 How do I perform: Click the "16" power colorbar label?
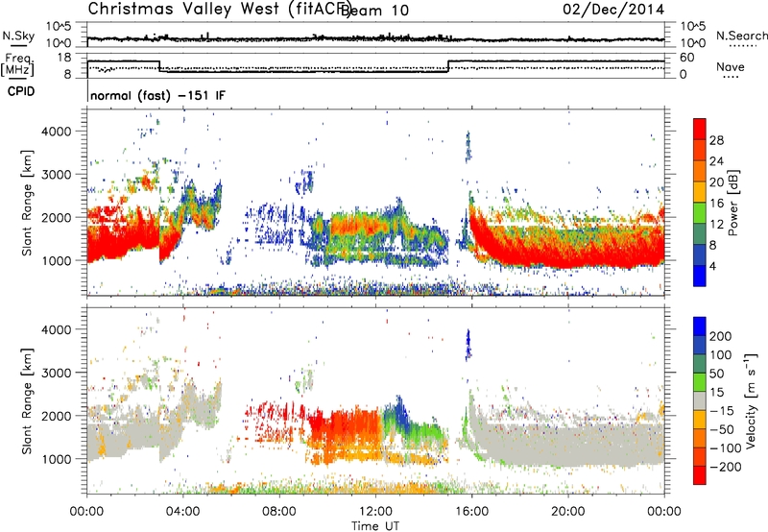716,204
